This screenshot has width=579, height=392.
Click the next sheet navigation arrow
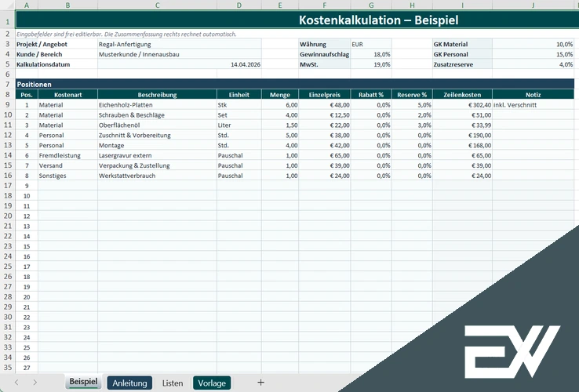coord(35,383)
